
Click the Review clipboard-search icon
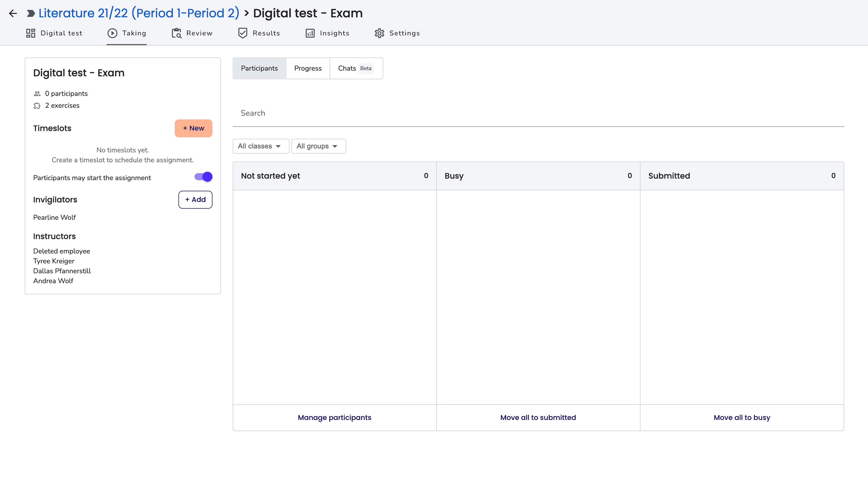coord(176,33)
